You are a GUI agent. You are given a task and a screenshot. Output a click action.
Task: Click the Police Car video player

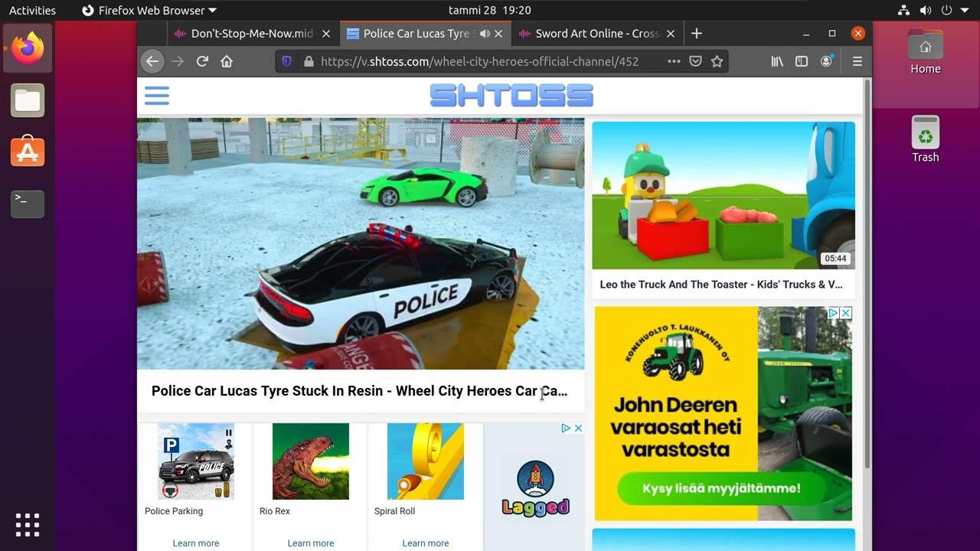point(361,244)
